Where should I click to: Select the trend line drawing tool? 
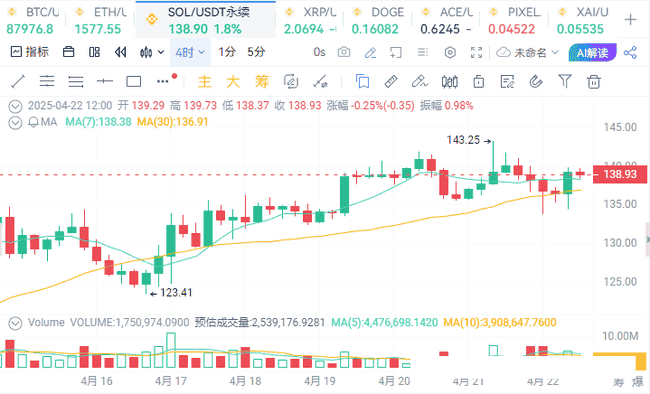point(18,82)
